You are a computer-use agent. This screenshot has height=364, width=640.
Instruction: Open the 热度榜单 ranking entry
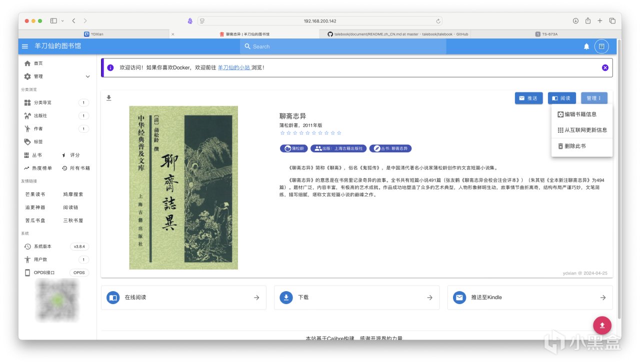coord(38,168)
